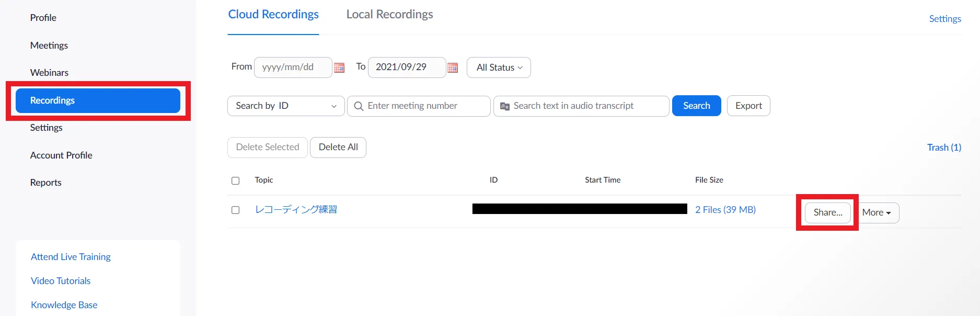Expand the All Status dropdown
The height and width of the screenshot is (316, 980).
tap(499, 67)
